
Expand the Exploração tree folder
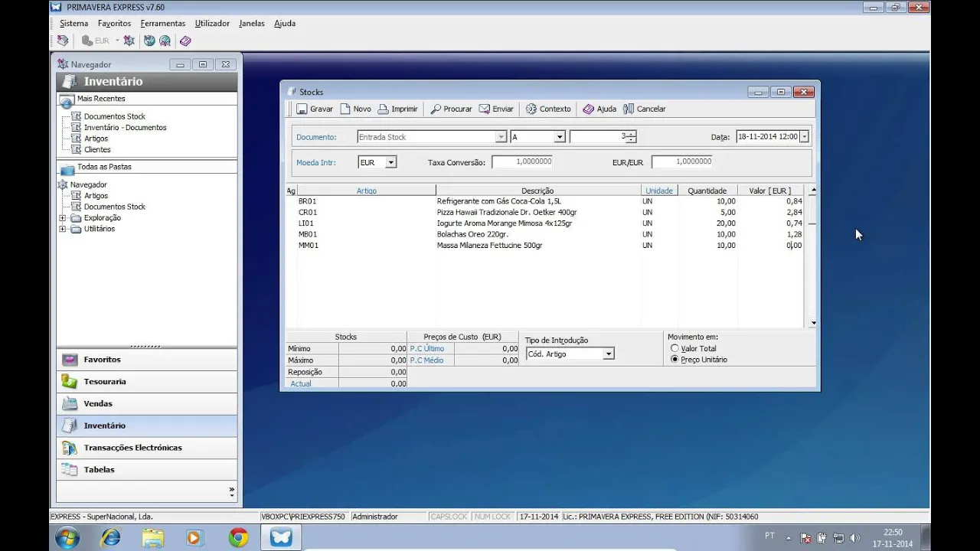(x=63, y=218)
